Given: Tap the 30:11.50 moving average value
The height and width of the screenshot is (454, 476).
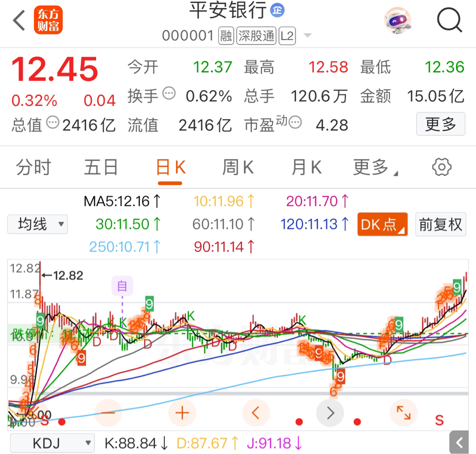Looking at the screenshot, I should click(x=128, y=224).
